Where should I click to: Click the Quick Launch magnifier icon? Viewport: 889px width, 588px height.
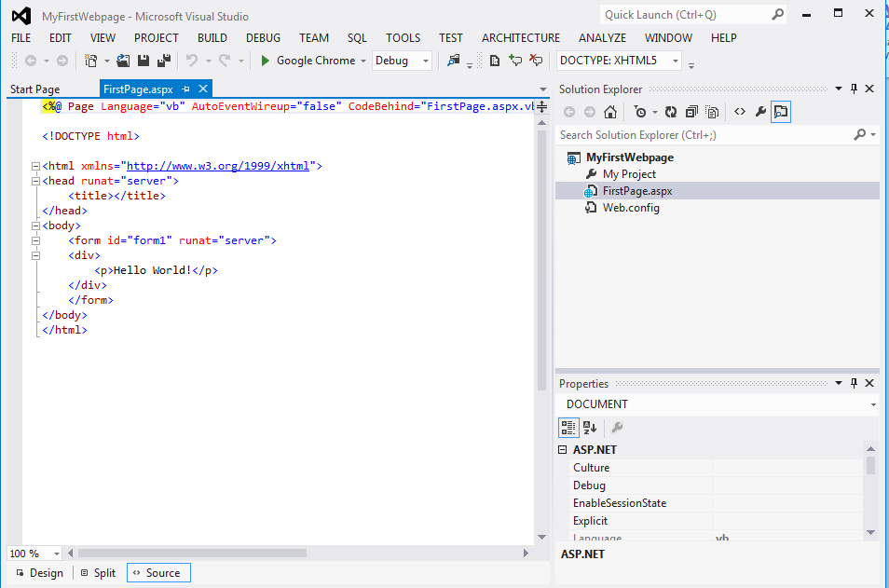[778, 14]
